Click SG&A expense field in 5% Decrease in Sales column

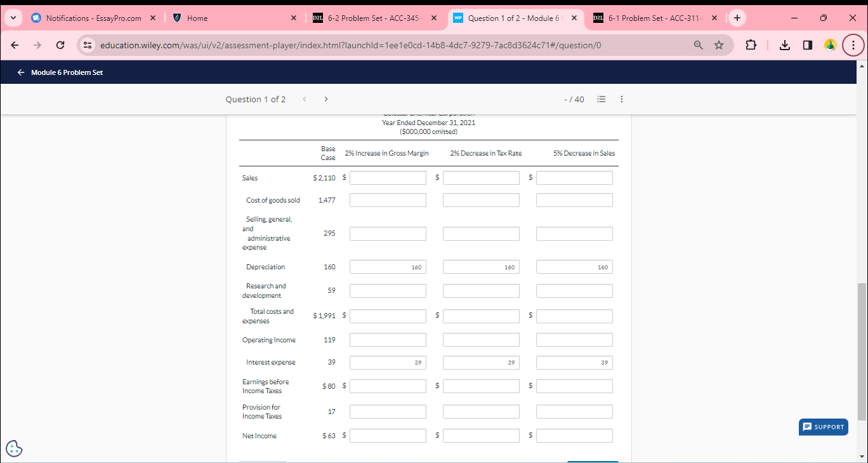click(574, 234)
